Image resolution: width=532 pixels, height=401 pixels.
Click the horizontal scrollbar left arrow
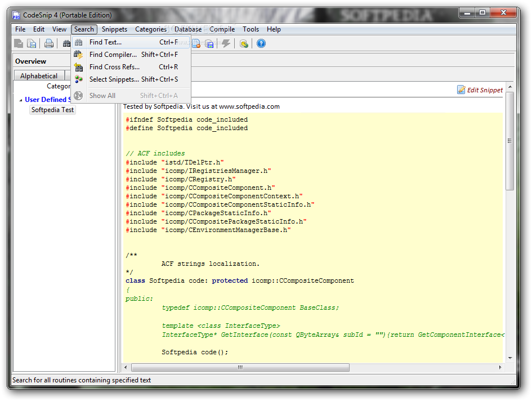point(126,367)
